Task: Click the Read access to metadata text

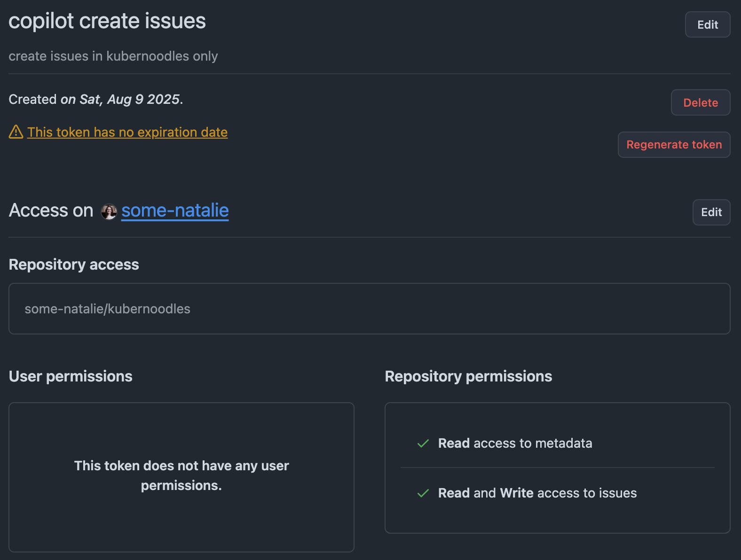Action: tap(515, 443)
